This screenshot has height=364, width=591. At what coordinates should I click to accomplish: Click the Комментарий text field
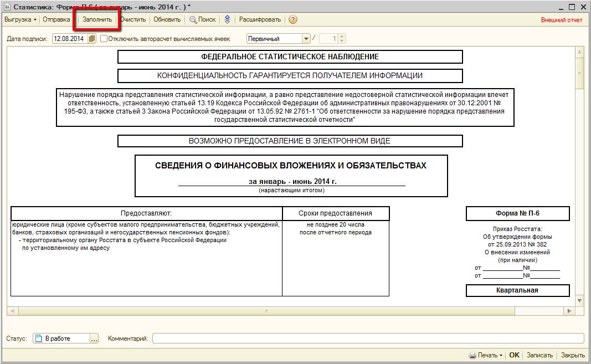tap(368, 339)
